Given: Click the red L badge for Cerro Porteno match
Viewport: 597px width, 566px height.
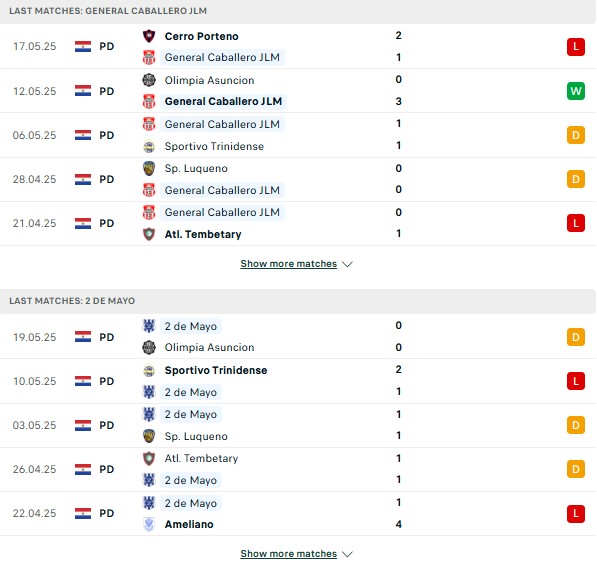Looking at the screenshot, I should coord(576,47).
